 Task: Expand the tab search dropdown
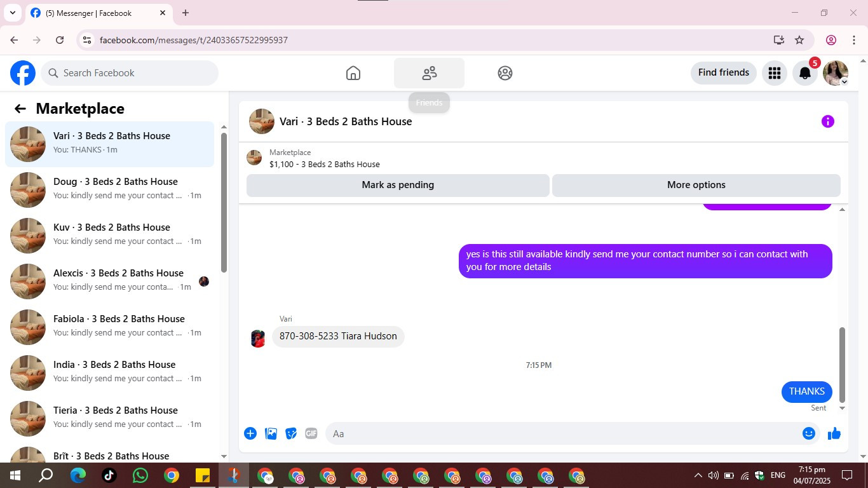pos(12,13)
